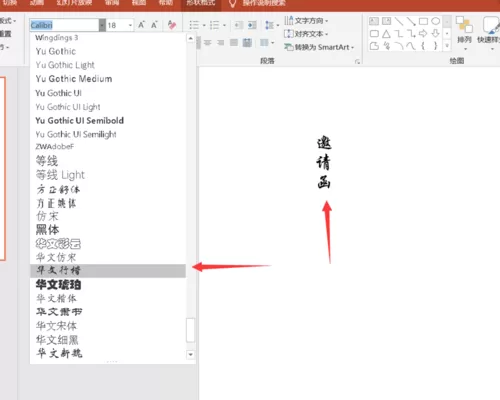Viewport: 500px width, 400px height.
Task: Decrease the list indent level
Action: point(239,25)
